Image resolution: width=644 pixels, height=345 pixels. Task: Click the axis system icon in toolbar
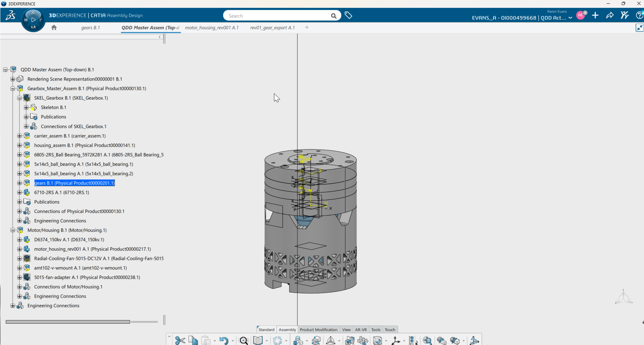click(x=396, y=341)
